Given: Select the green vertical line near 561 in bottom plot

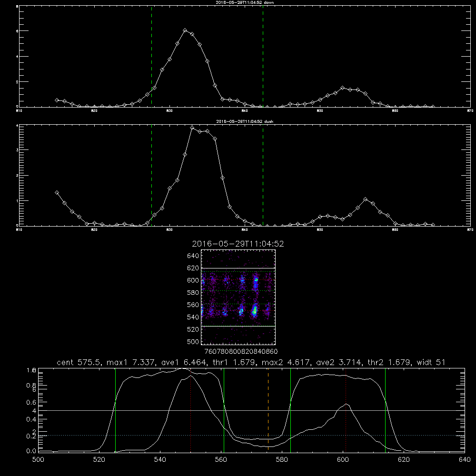Looking at the screenshot, I should (224, 410).
